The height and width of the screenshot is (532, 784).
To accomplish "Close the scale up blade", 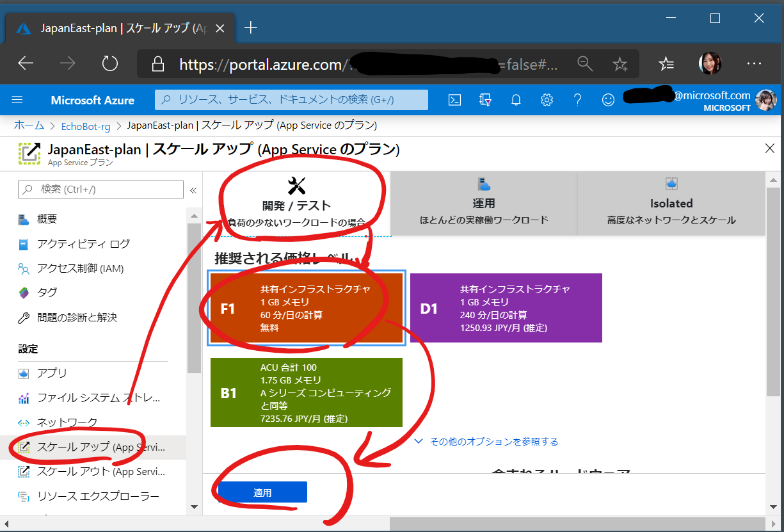I will click(770, 149).
